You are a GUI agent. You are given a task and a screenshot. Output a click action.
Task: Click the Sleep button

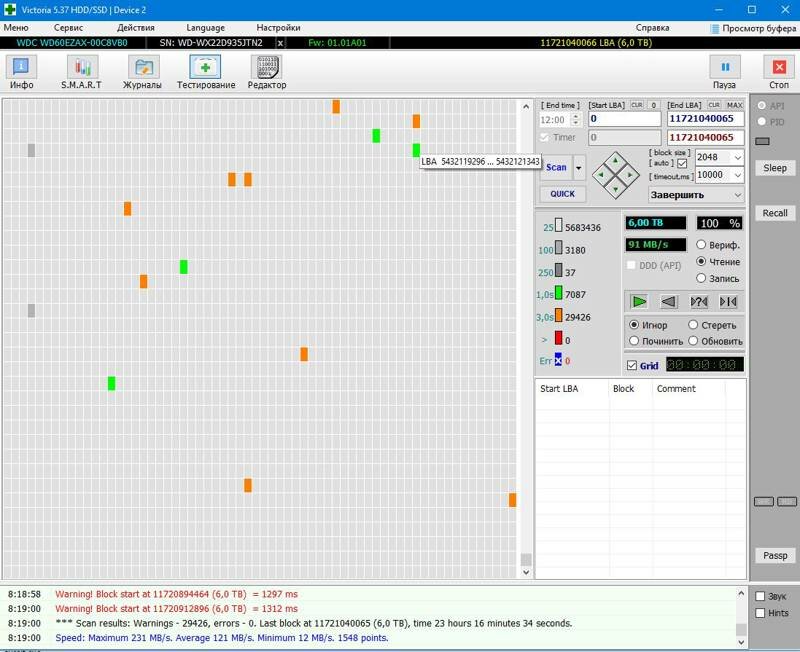pyautogui.click(x=775, y=168)
